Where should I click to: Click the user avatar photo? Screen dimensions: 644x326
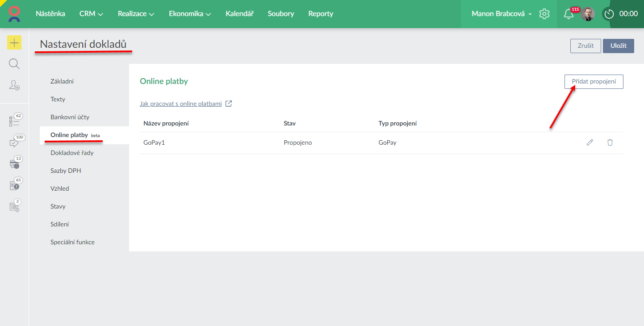(588, 14)
